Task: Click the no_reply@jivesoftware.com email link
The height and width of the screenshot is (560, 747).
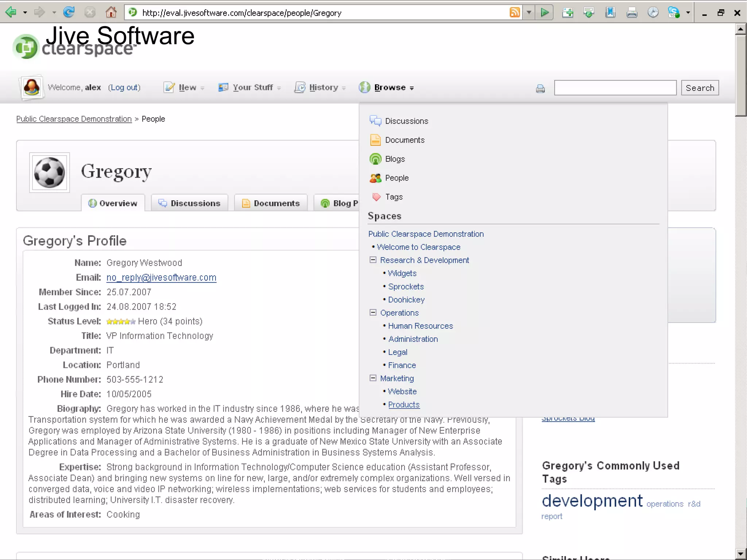Action: tap(161, 277)
